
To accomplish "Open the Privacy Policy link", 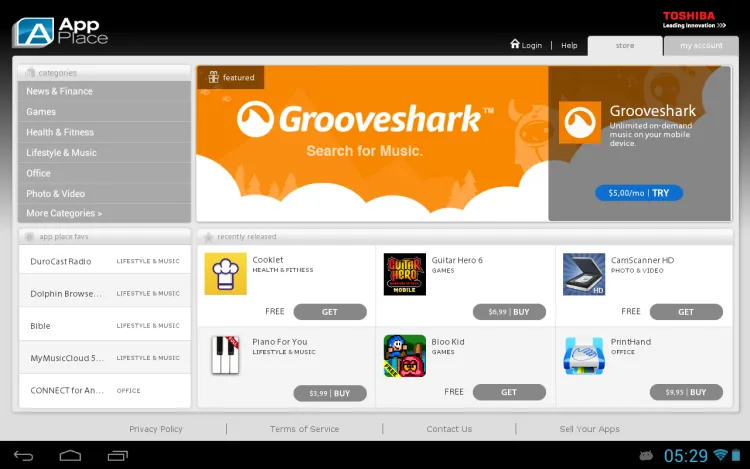I will pos(156,429).
